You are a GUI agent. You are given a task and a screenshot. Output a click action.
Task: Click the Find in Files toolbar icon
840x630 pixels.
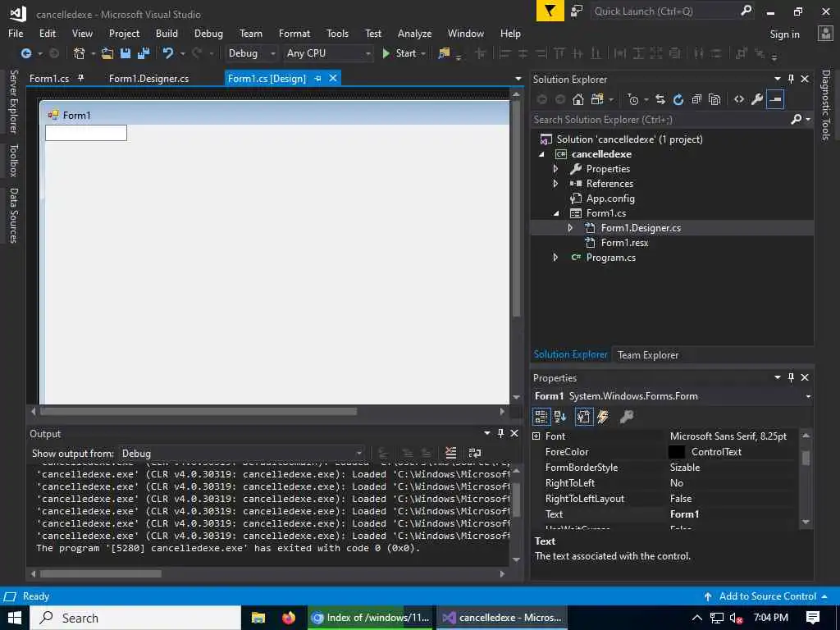coord(444,53)
